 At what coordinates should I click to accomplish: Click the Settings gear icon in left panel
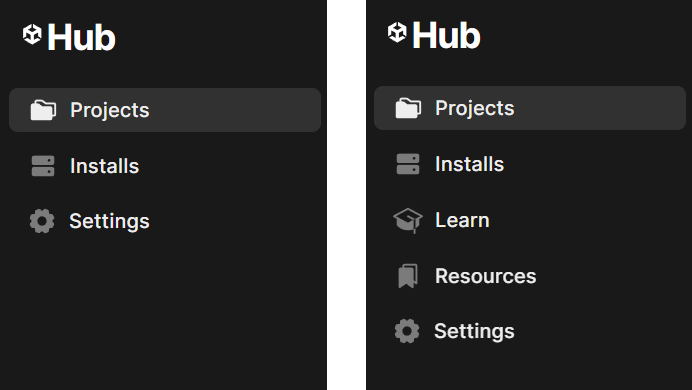pos(42,221)
